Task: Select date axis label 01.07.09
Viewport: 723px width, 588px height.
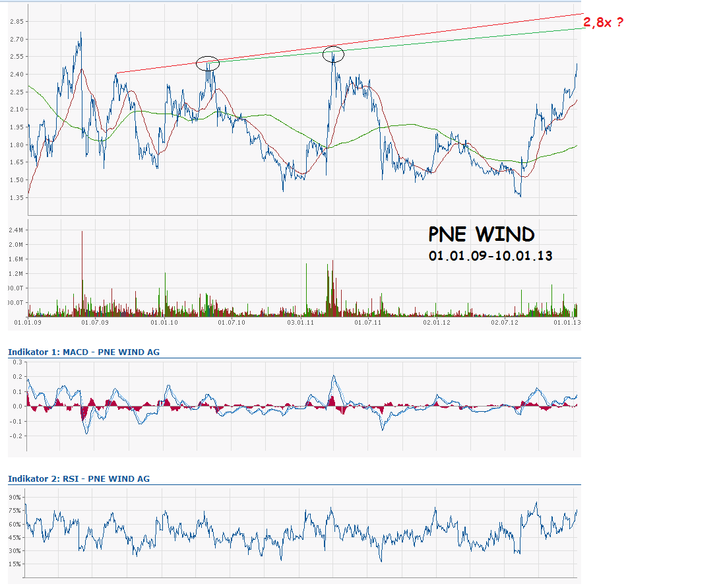Action: [x=95, y=322]
